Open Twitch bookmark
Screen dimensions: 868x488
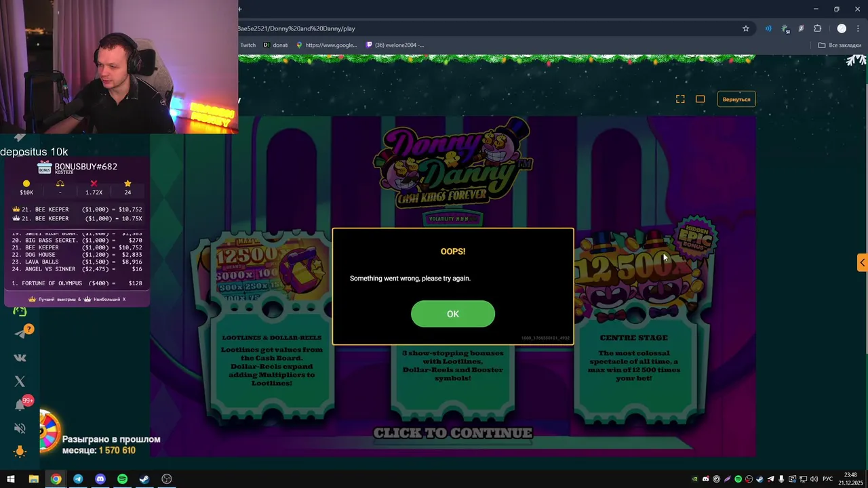(x=248, y=45)
